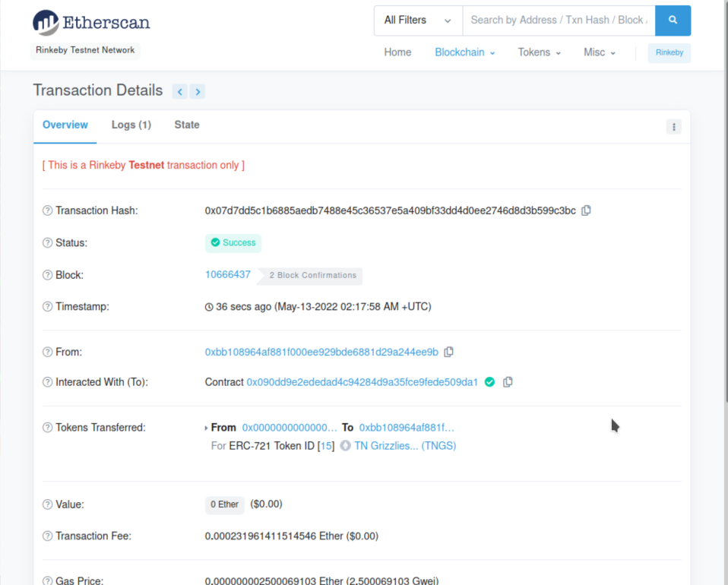728x585 pixels.
Task: Expand the Tokens menu
Action: click(x=539, y=52)
